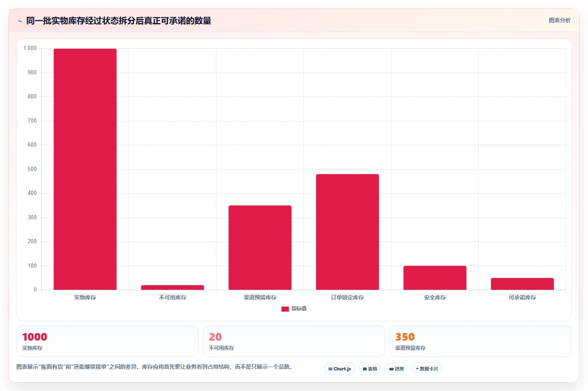
Task: Click the bar icon in 进度 pill
Action: pyautogui.click(x=391, y=369)
